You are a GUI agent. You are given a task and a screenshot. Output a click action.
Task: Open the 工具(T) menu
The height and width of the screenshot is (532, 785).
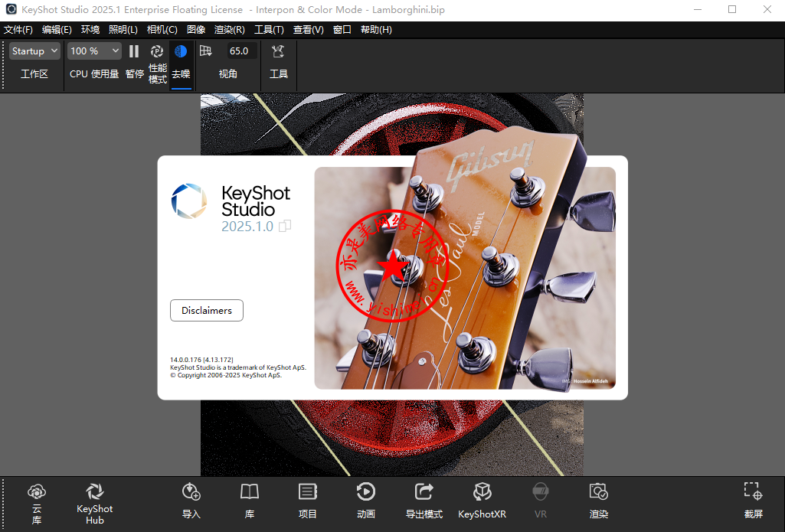pos(269,30)
